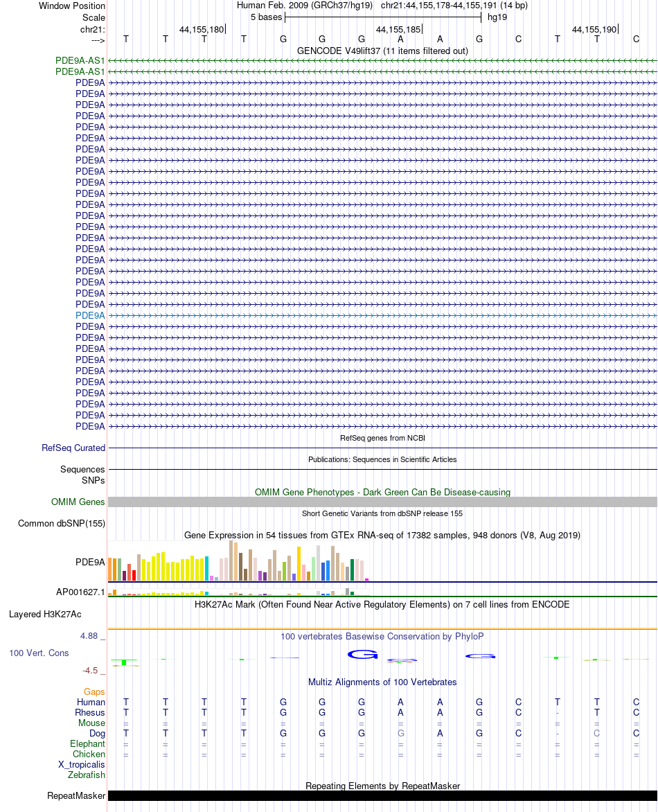Open 'Repeating Elements by RepeatMasker' track title
Image resolution: width=658 pixels, height=812 pixels.
tap(382, 786)
